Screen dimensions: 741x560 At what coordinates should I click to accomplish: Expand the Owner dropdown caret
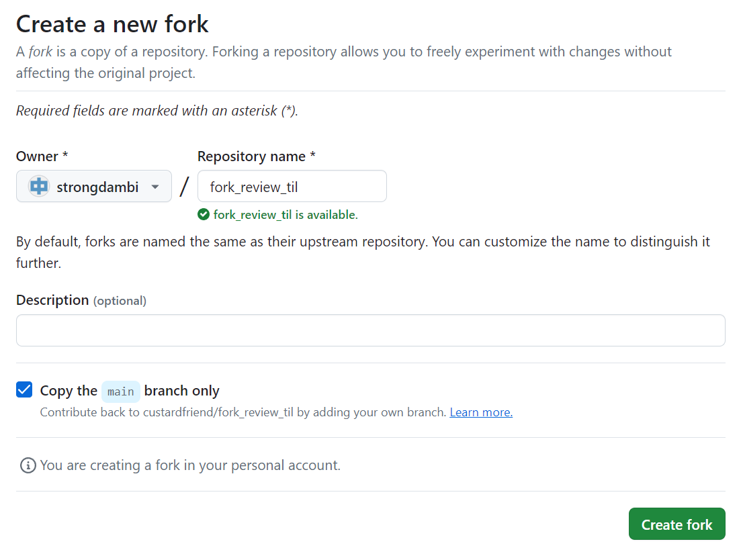pyautogui.click(x=155, y=187)
